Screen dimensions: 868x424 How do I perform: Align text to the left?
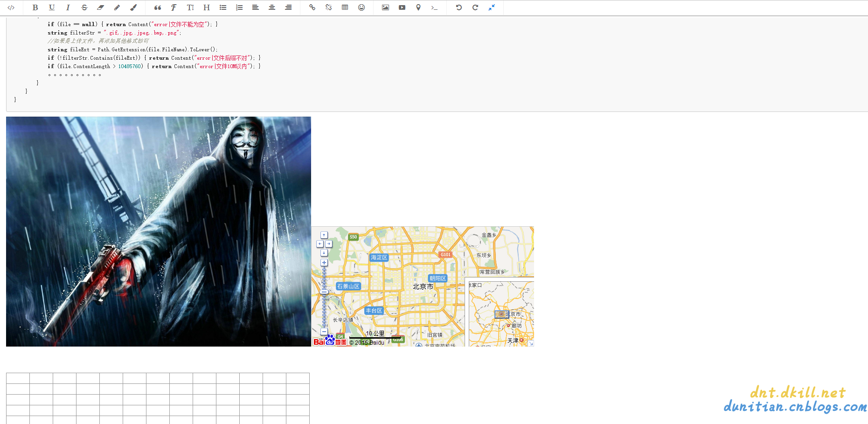click(x=256, y=7)
